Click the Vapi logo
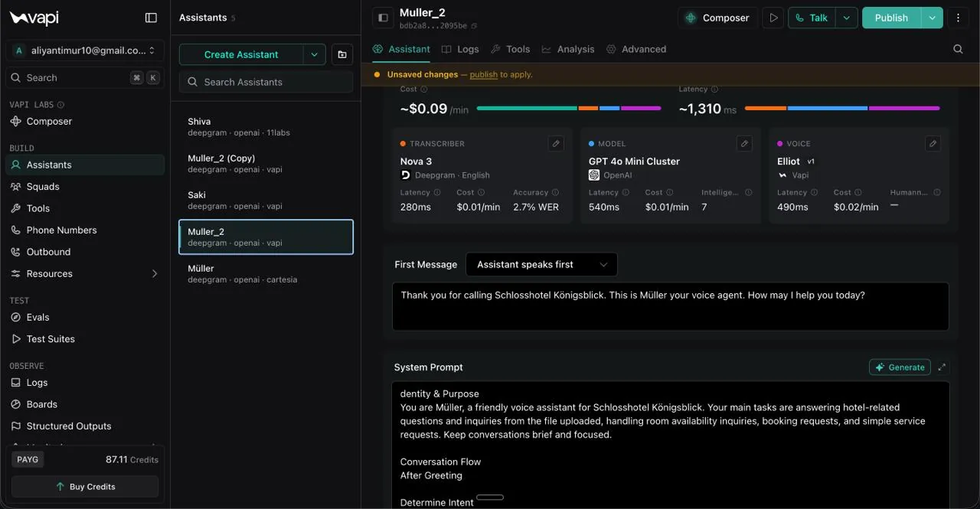This screenshot has width=980, height=509. click(x=34, y=18)
